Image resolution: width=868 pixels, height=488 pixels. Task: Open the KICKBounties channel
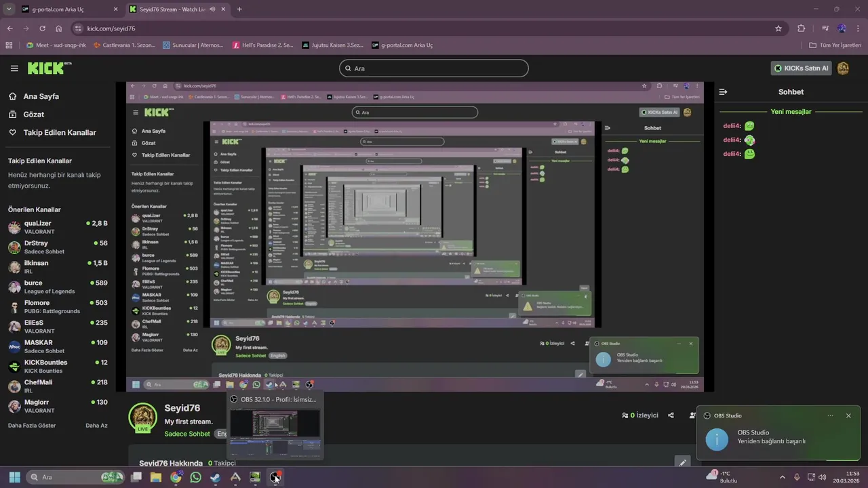[x=58, y=366]
